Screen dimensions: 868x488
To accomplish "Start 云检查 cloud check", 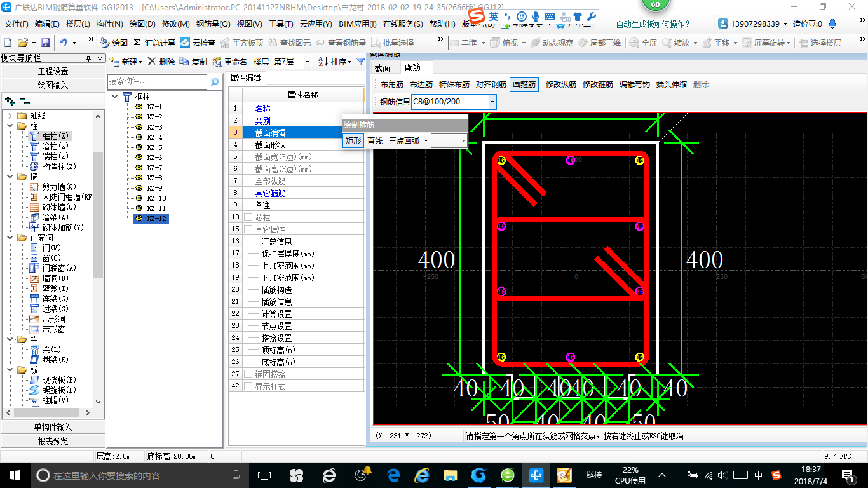I will [x=198, y=43].
